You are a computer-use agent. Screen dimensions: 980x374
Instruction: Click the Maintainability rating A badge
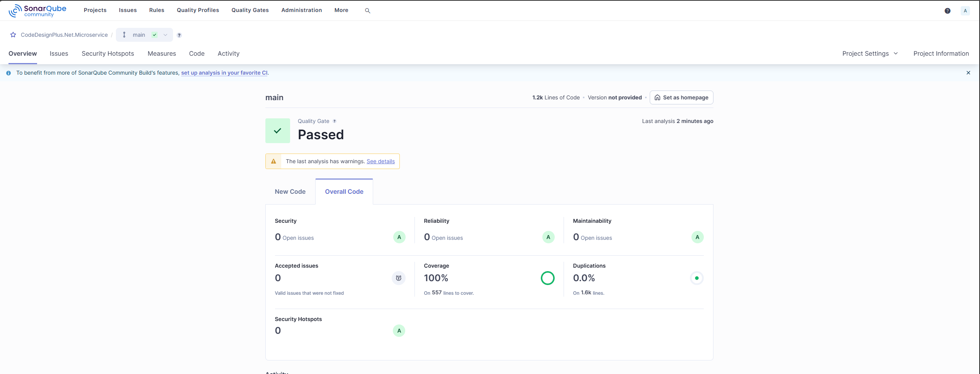coord(697,237)
